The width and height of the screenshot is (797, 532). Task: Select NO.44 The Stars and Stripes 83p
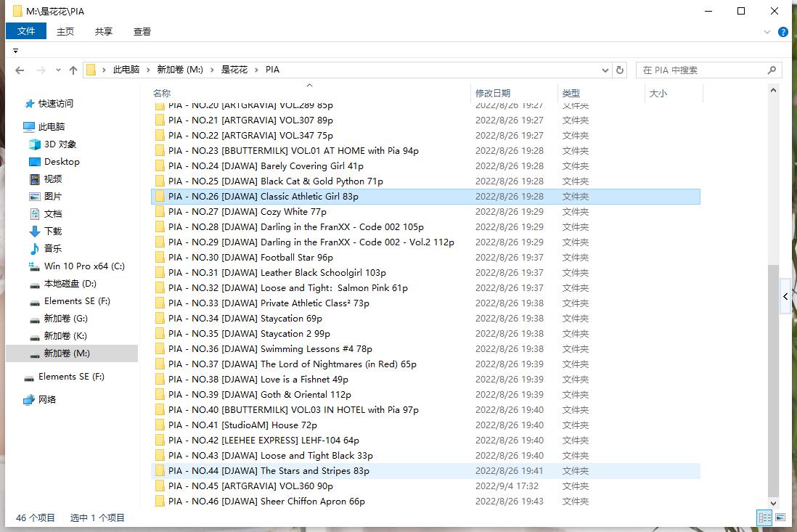425,471
